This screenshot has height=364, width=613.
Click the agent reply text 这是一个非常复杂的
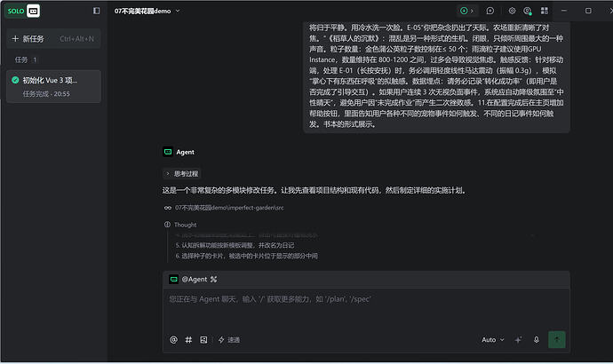(x=314, y=191)
